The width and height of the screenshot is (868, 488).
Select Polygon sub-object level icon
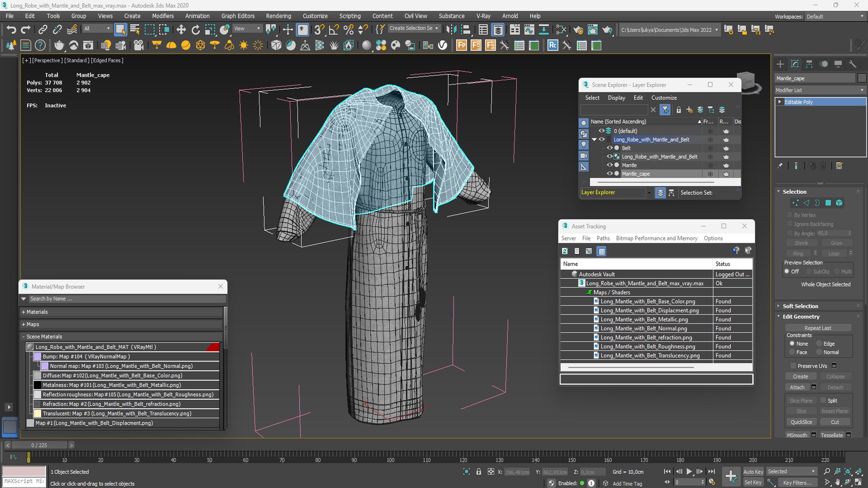pyautogui.click(x=828, y=203)
